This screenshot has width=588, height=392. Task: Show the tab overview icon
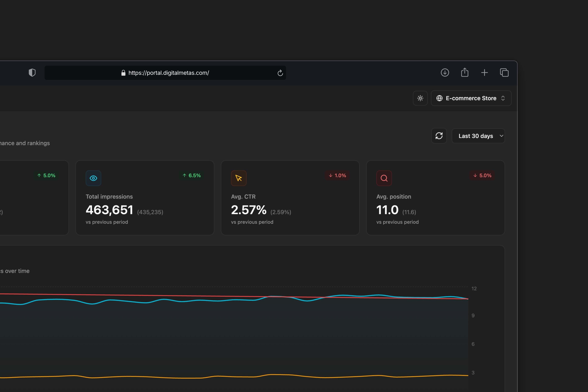click(504, 72)
